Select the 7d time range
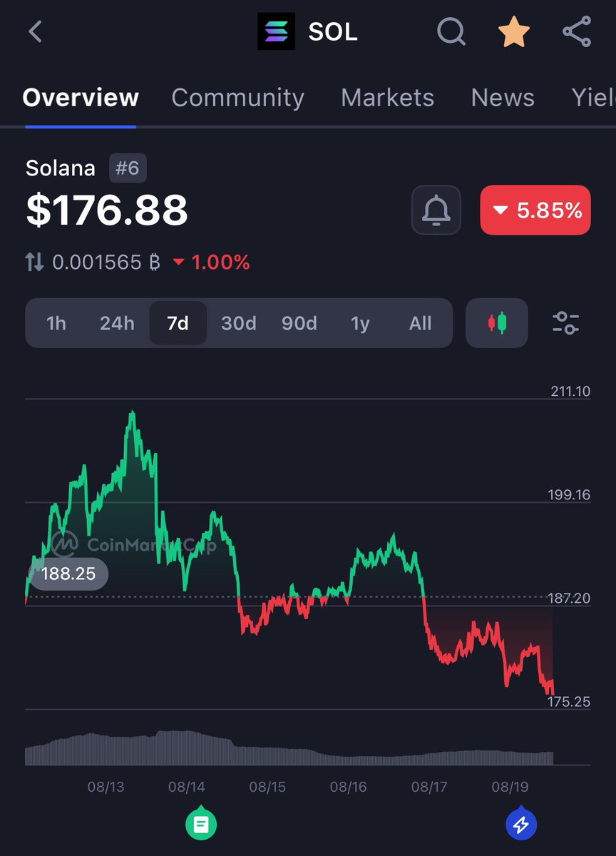The height and width of the screenshot is (856, 616). click(x=178, y=323)
